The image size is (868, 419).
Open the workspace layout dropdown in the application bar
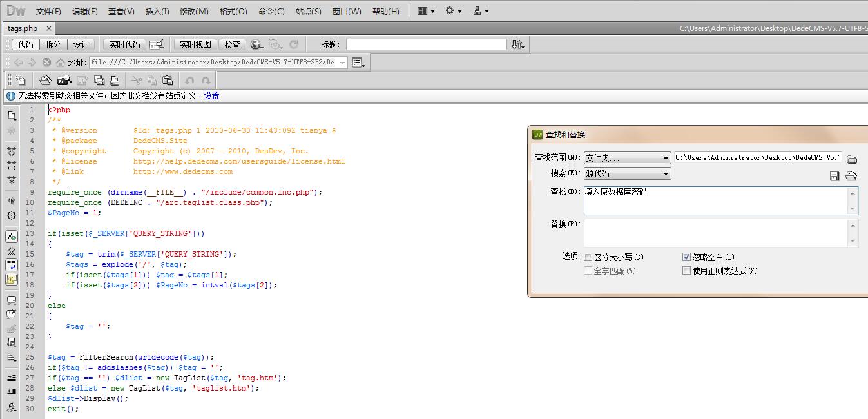point(426,11)
